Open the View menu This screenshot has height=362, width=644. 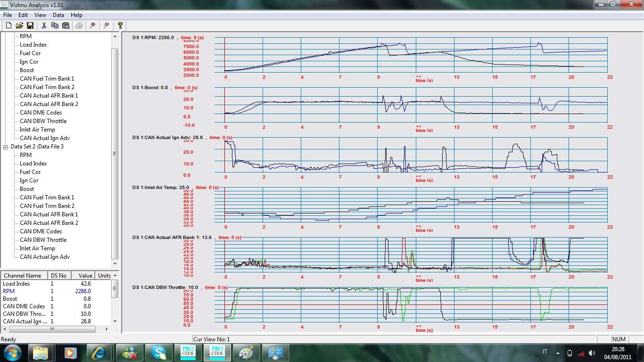40,15
